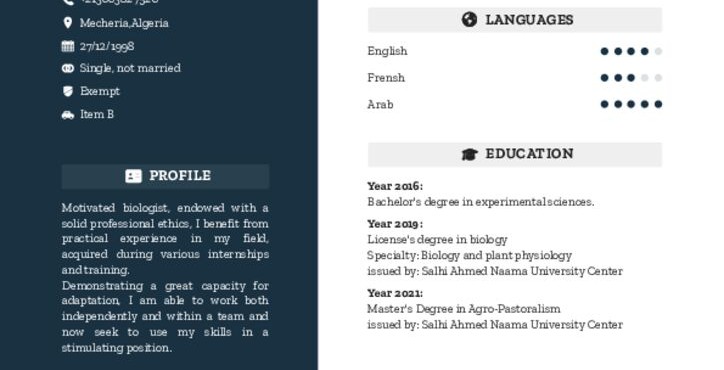Click the Year 2019: label
Viewport: 724px width, 370px height.
pos(395,224)
